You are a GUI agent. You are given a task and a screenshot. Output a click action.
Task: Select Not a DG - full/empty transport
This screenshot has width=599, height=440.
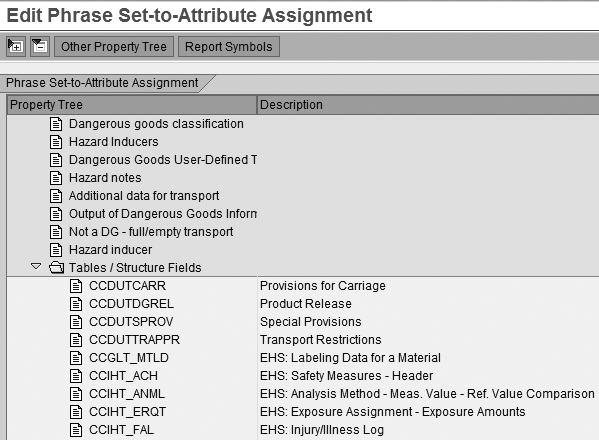151,231
